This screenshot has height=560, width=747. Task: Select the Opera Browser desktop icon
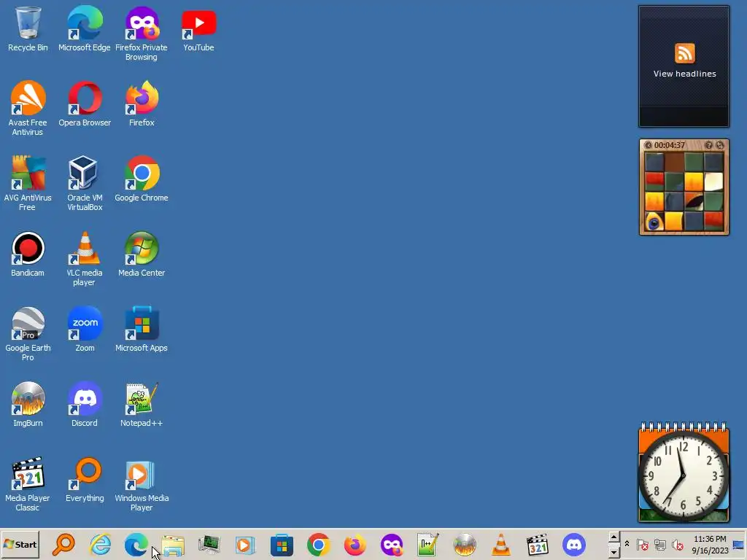85,104
